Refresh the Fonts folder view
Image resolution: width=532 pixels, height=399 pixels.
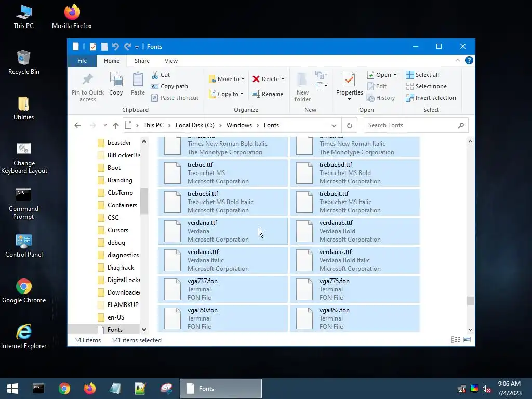coord(350,126)
